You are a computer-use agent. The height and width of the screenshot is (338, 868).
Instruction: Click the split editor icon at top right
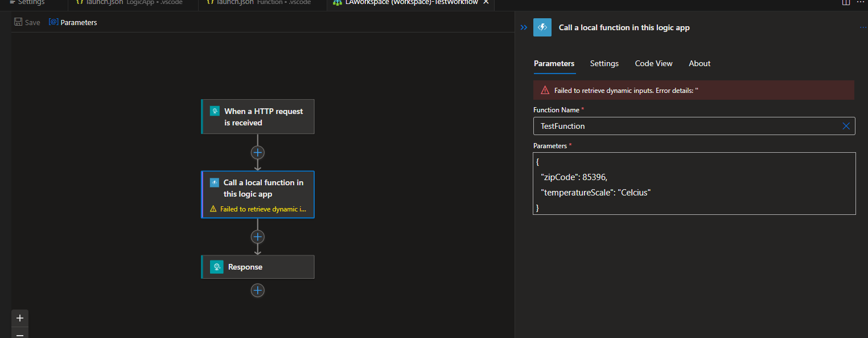[846, 3]
